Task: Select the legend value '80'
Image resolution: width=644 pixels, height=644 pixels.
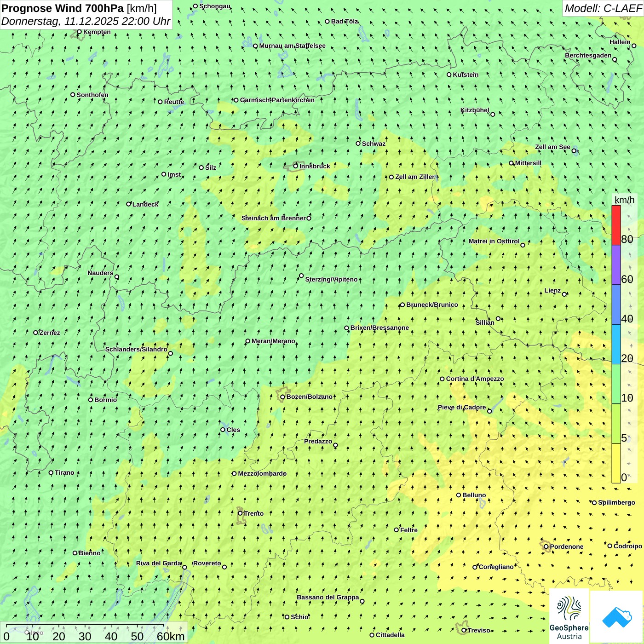Action: pyautogui.click(x=627, y=239)
